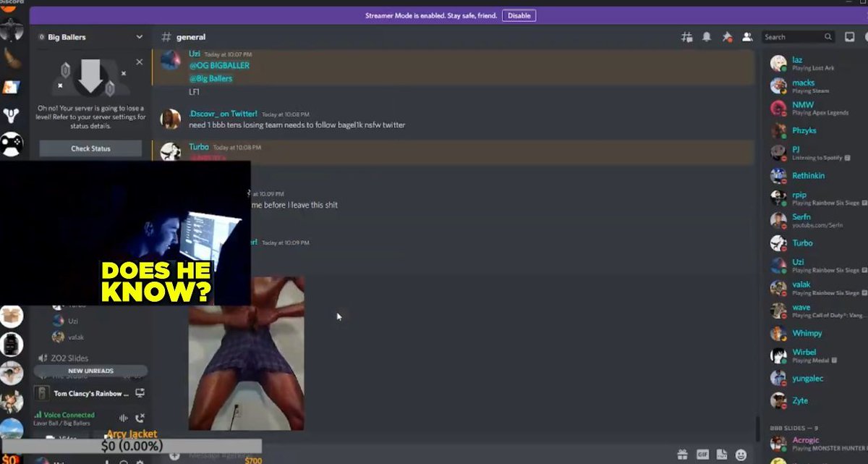Click the @Big Ballers mention
The width and height of the screenshot is (868, 464).
[210, 78]
